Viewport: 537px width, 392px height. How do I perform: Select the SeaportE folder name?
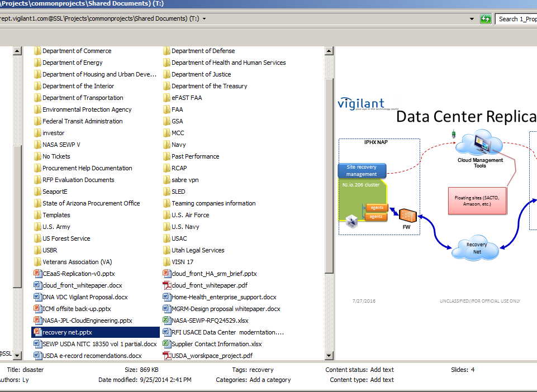point(55,192)
